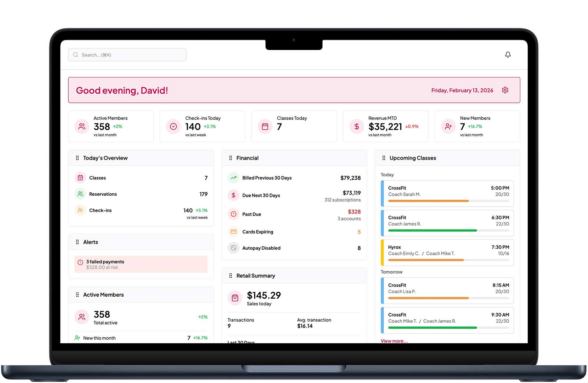This screenshot has width=588, height=383.
Task: Click the Billed Previous 30 Days trend icon
Action: (233, 177)
